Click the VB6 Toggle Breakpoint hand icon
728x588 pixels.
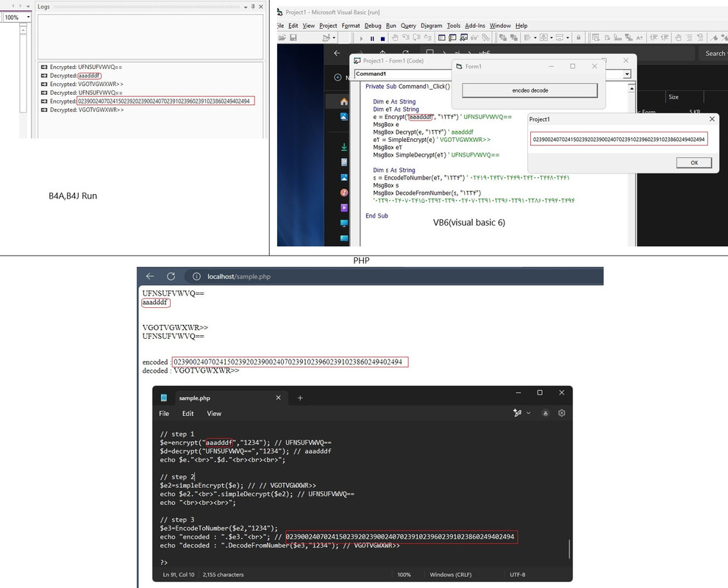tap(395, 37)
